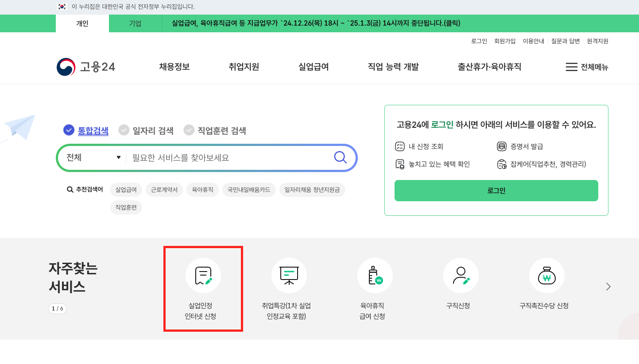
Task: Open the 이용안내 link
Action: pyautogui.click(x=534, y=41)
